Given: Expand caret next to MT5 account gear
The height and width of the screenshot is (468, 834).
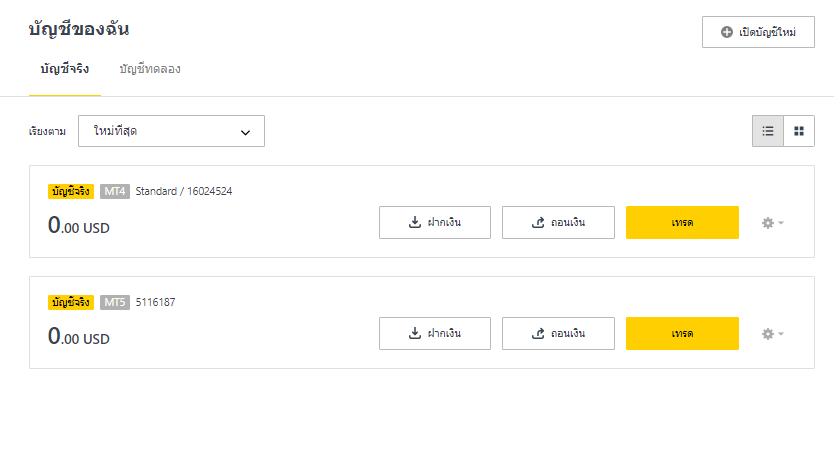Looking at the screenshot, I should coord(781,334).
